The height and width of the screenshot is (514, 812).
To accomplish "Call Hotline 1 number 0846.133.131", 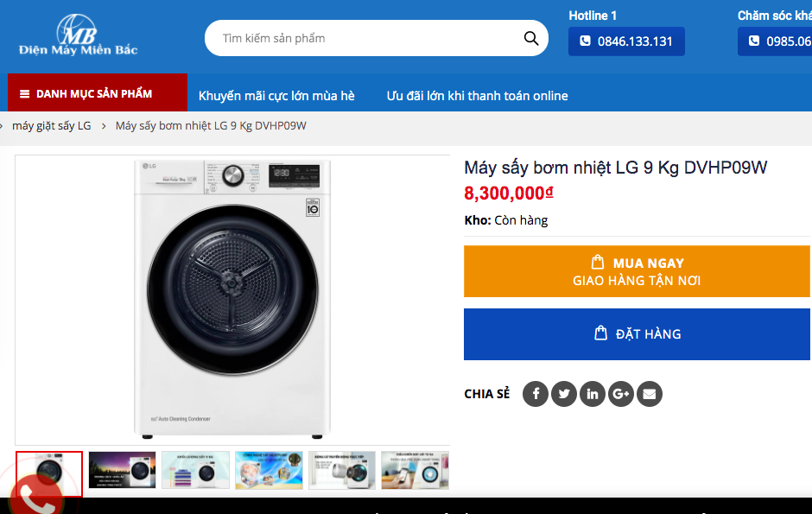I will 626,41.
